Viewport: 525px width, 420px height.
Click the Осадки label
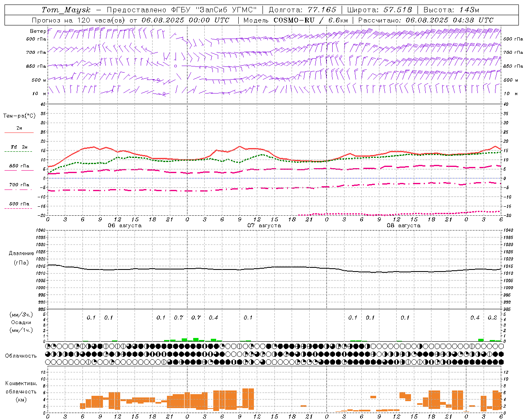[21, 322]
